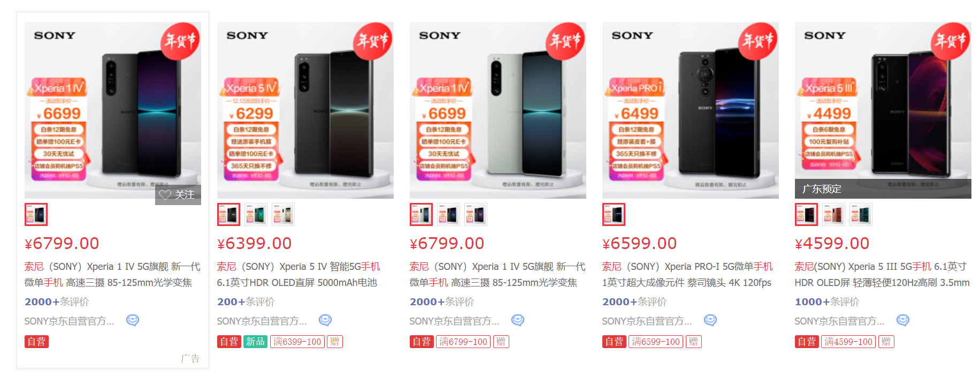Image resolution: width=980 pixels, height=377 pixels.
Task: Open Xperia PRO-I product title link
Action: coord(687,274)
